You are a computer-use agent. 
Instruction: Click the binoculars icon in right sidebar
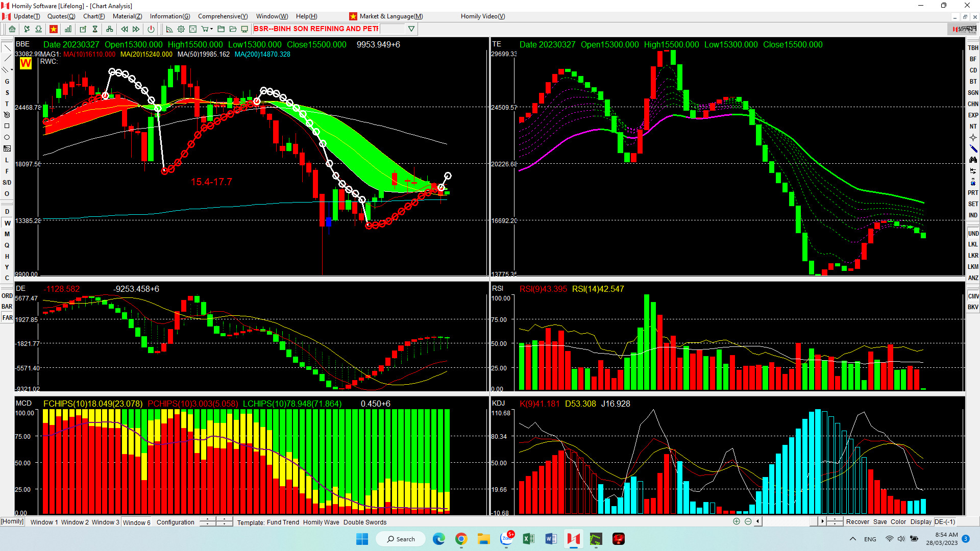click(x=973, y=160)
